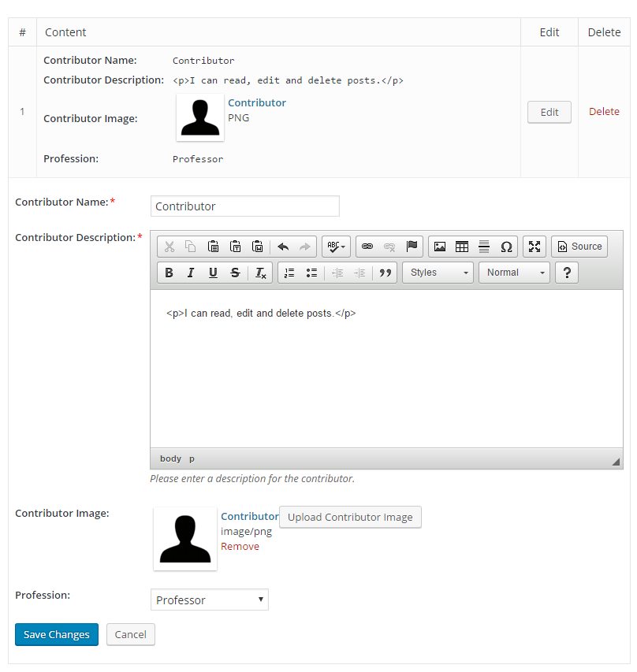
Task: Click contributor thumbnail in table row
Action: (x=200, y=117)
